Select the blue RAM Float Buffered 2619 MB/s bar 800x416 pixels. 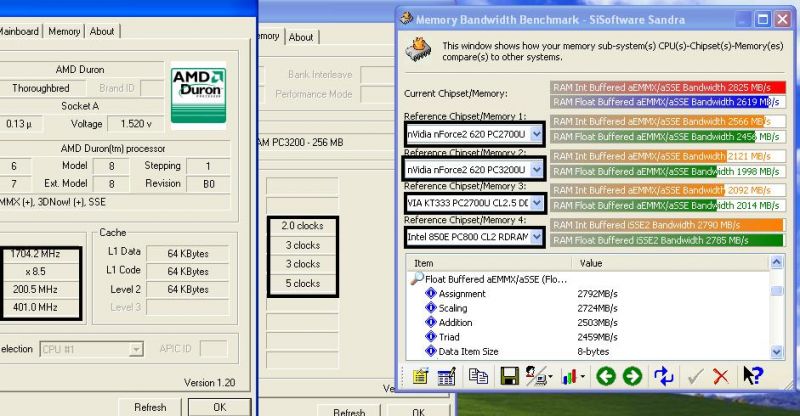point(668,102)
